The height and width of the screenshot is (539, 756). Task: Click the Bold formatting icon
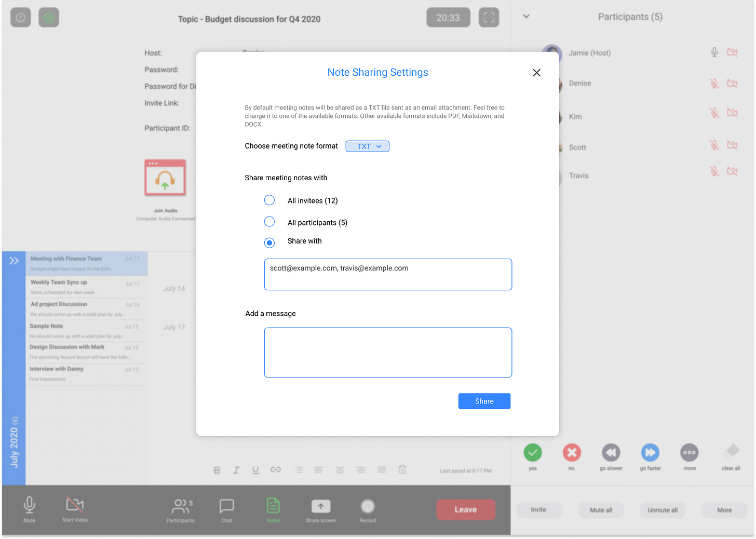217,470
